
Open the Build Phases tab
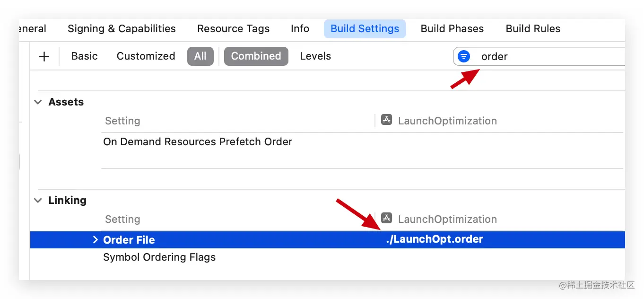coord(452,29)
